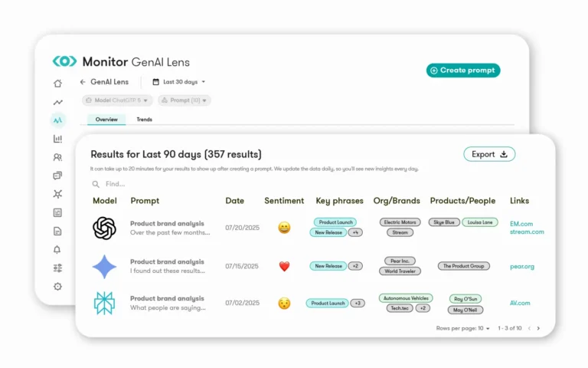Click Product Launch tag in 07/02/2025 row
The image size is (588, 368).
[328, 303]
